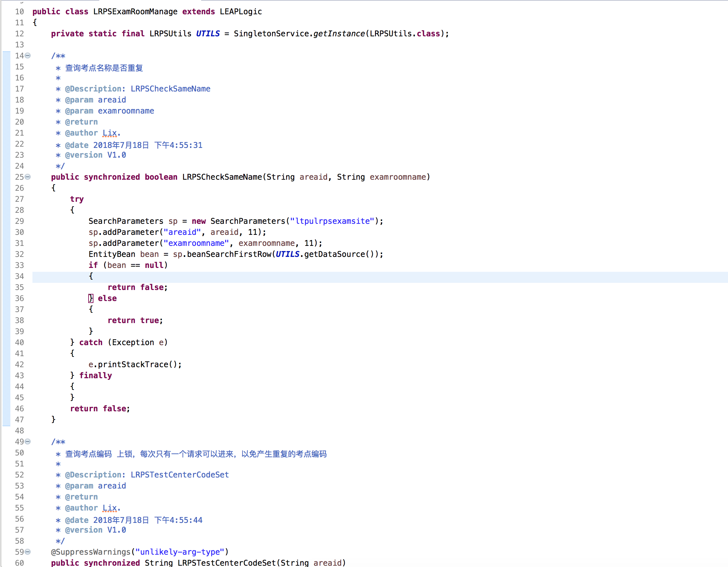Click the opening brace on highlighted line 34
Viewport: 728px width, 567px height.
(91, 276)
